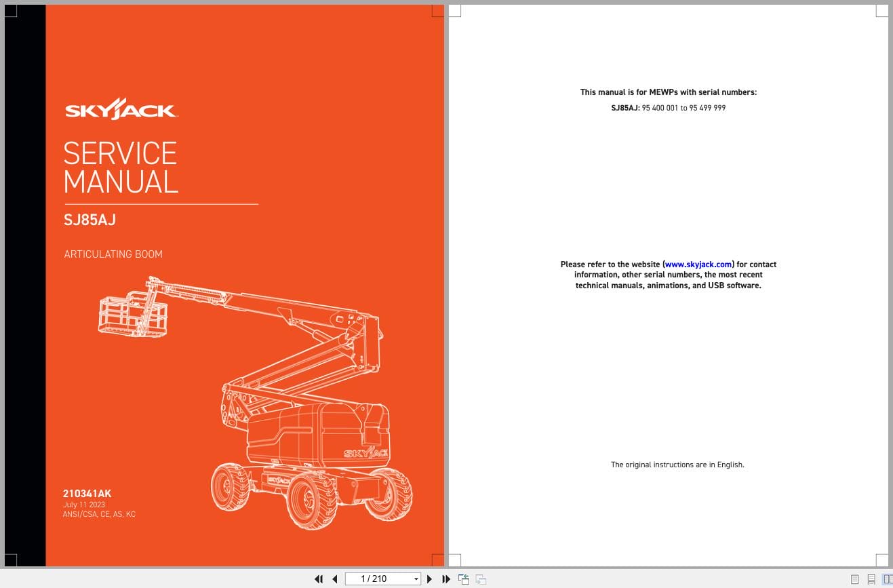Select the continuous scrolling view icon
This screenshot has height=588, width=893.
(x=871, y=579)
